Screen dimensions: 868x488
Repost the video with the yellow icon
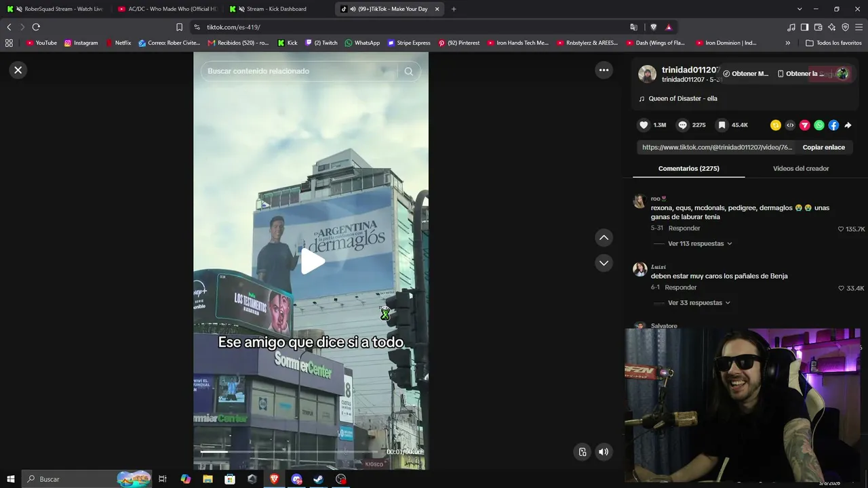(776, 125)
